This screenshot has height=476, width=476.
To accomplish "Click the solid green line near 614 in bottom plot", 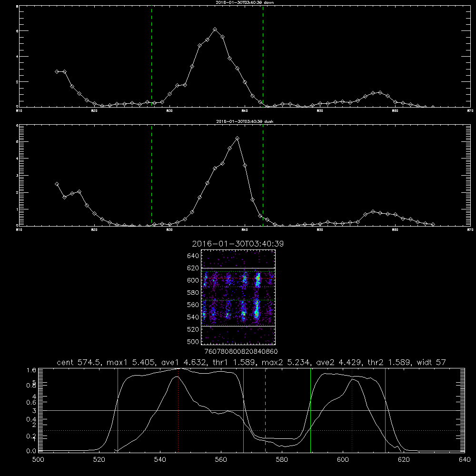I will 385,410.
